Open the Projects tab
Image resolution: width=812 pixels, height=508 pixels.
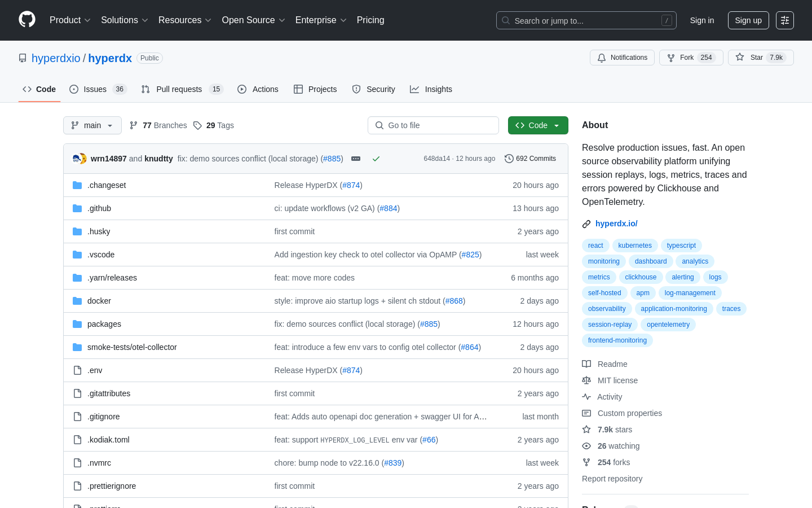click(315, 89)
